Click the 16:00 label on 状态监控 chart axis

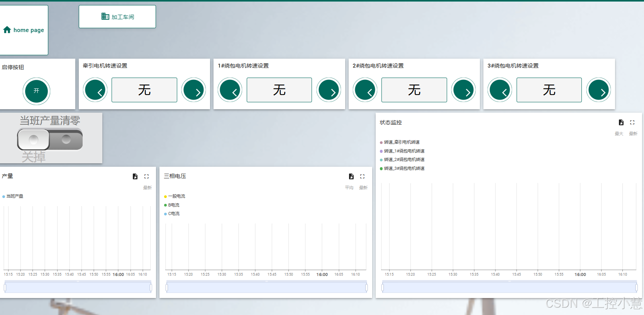click(x=580, y=274)
